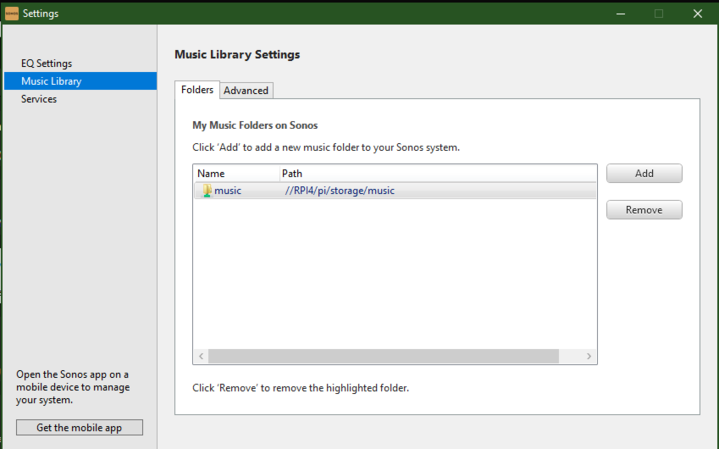Click the //RPI4/pi/storage/music path cell
Viewport: 719px width, 449px height.
click(339, 190)
